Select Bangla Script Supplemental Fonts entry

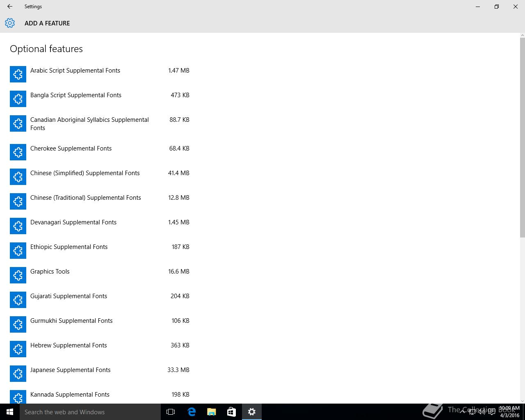tap(76, 95)
